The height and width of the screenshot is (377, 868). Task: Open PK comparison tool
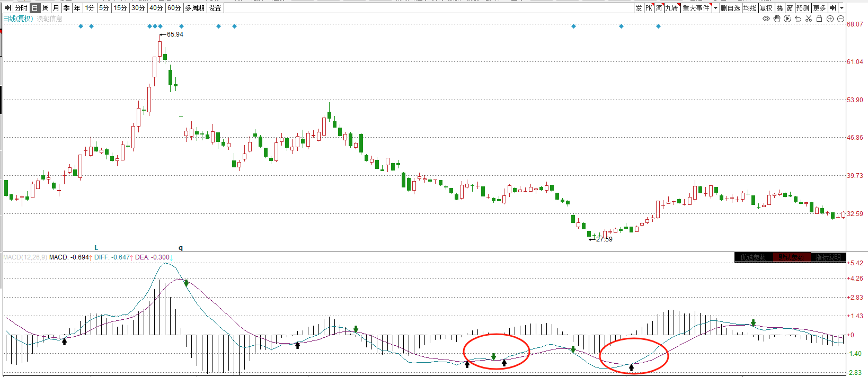coord(649,8)
